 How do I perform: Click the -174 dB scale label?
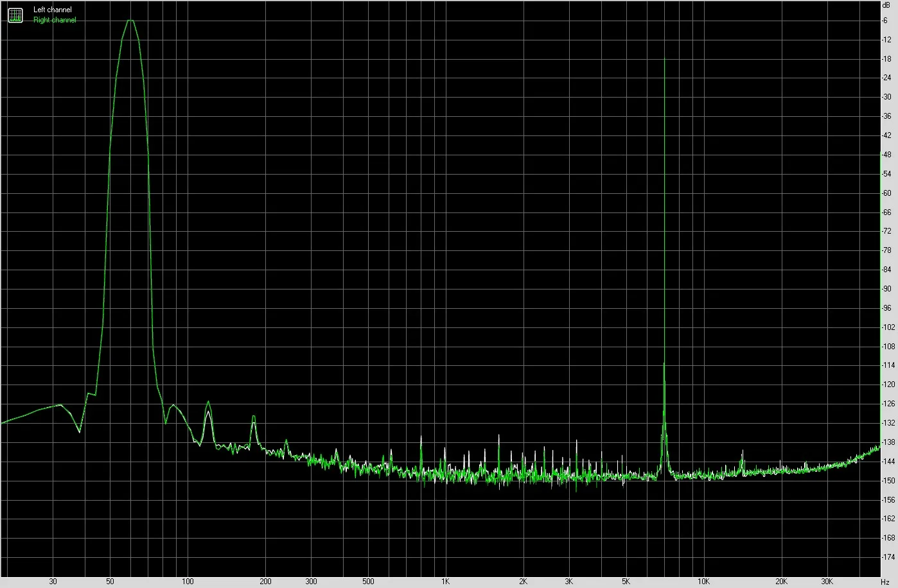[888, 557]
